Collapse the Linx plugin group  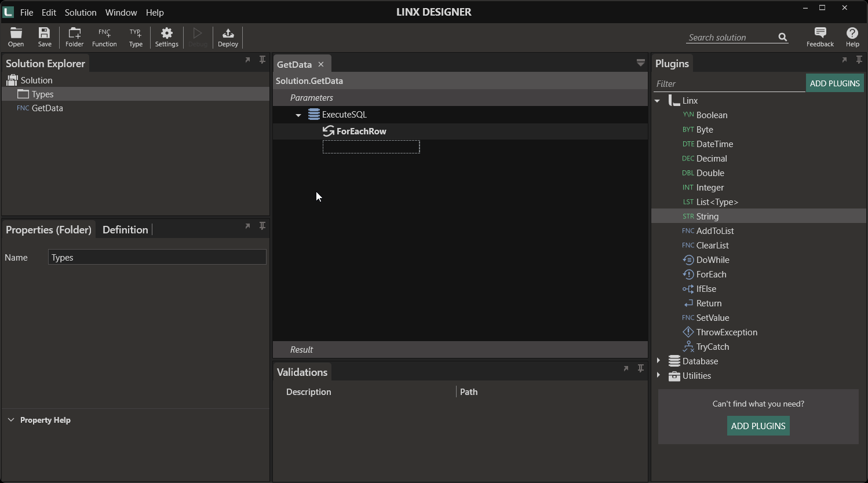[x=658, y=101]
